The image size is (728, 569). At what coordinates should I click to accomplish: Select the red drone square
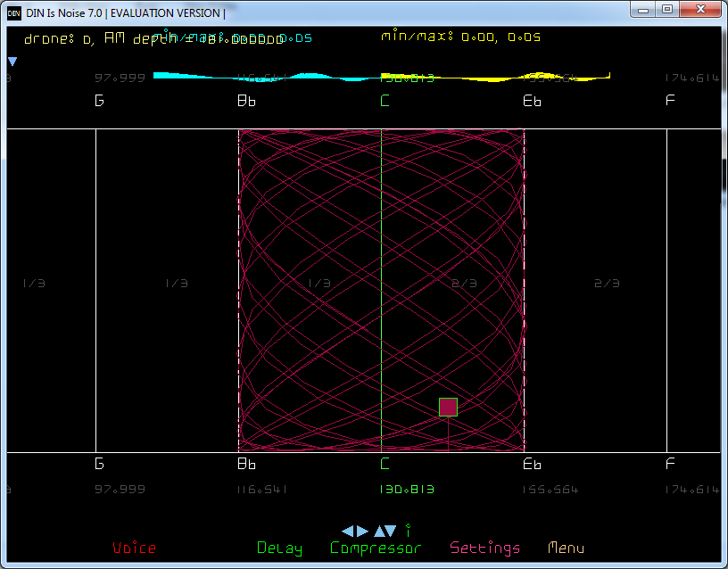pos(448,407)
